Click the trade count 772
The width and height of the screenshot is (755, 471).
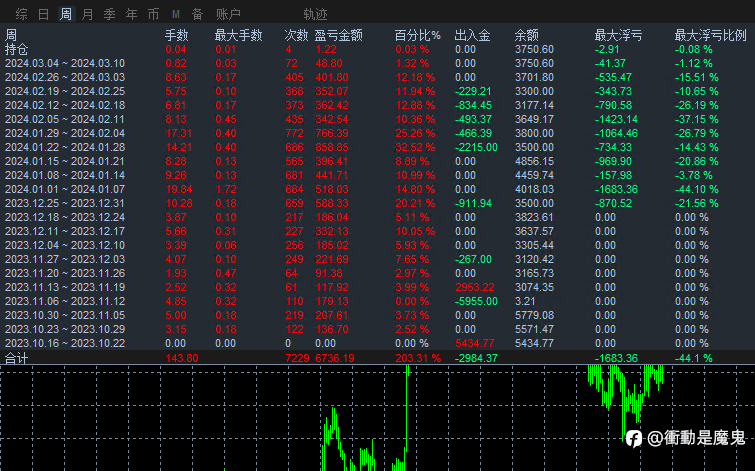pos(294,133)
